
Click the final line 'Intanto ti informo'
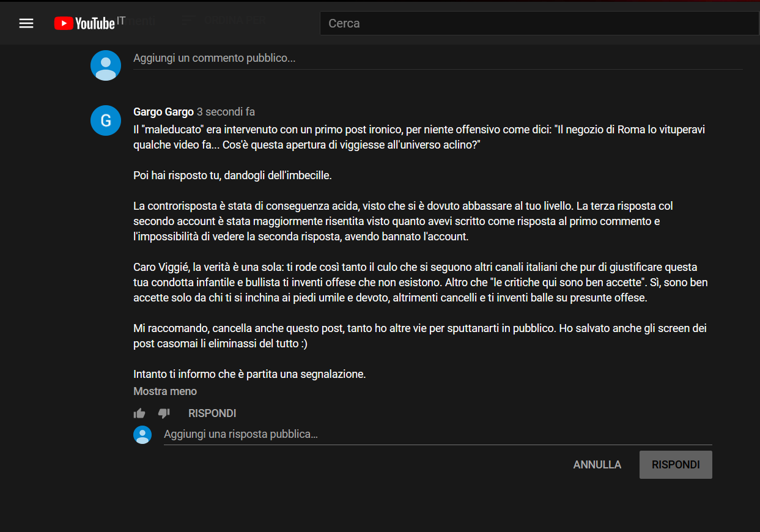tap(249, 374)
